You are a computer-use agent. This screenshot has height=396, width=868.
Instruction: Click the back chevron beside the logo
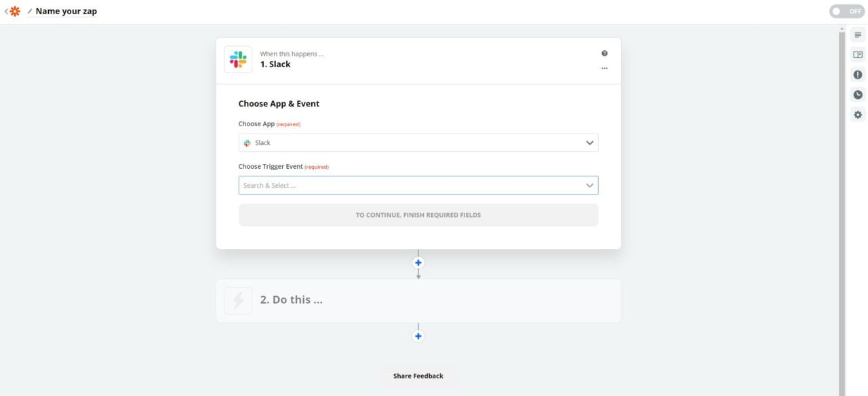[x=5, y=11]
